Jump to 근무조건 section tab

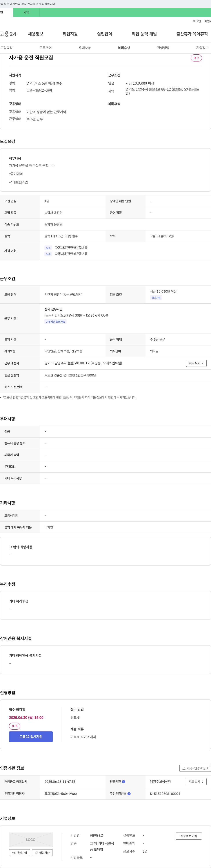[x=45, y=48]
